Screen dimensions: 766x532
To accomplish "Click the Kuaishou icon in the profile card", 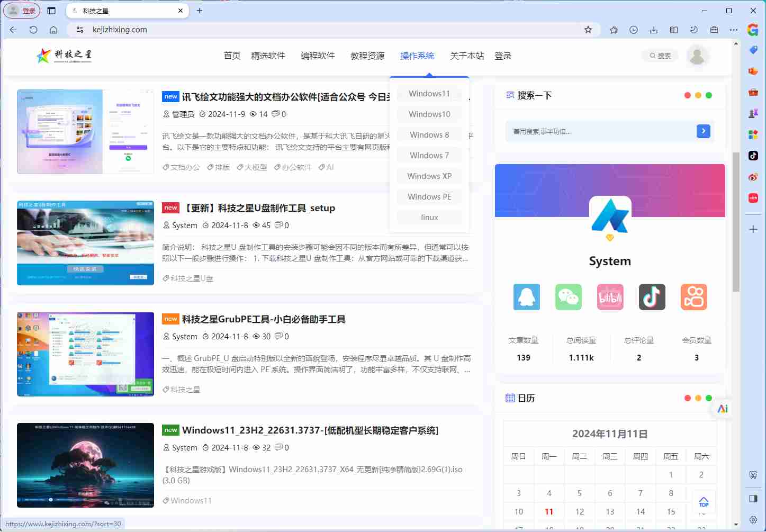I will point(693,297).
